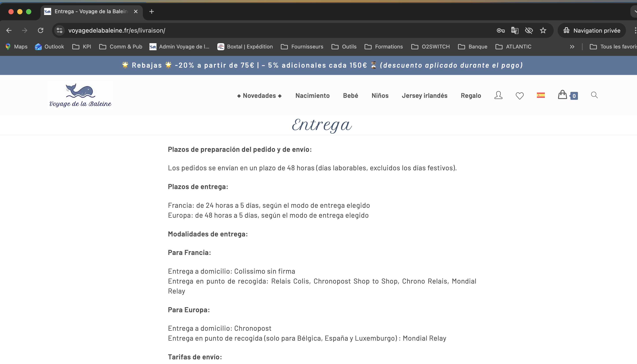Expand the hidden bookmarks chevron
Viewport: 637px width, 364px height.
point(572,47)
